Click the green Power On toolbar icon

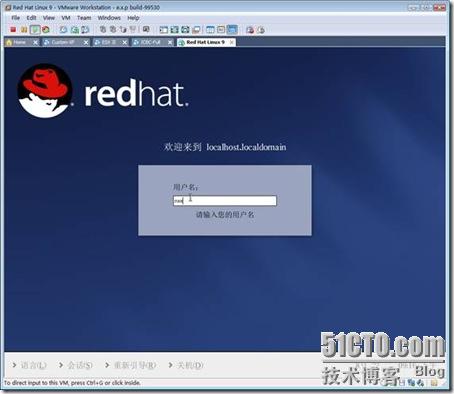click(x=35, y=30)
